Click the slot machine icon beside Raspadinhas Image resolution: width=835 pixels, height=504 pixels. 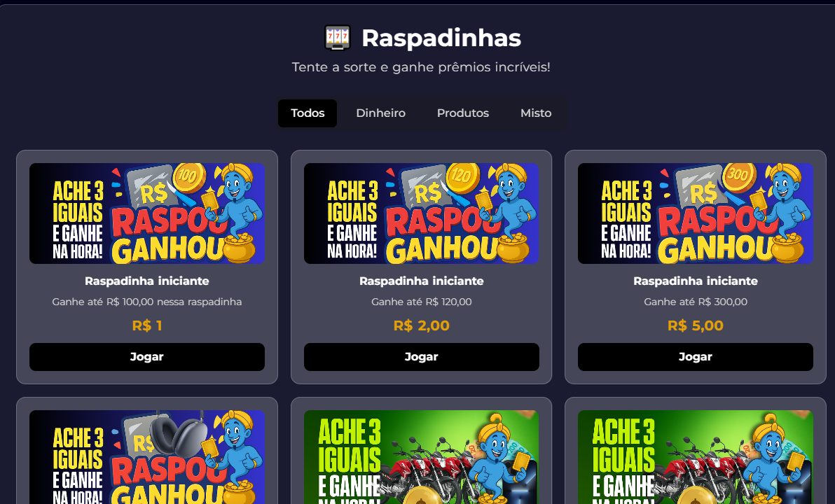(338, 38)
